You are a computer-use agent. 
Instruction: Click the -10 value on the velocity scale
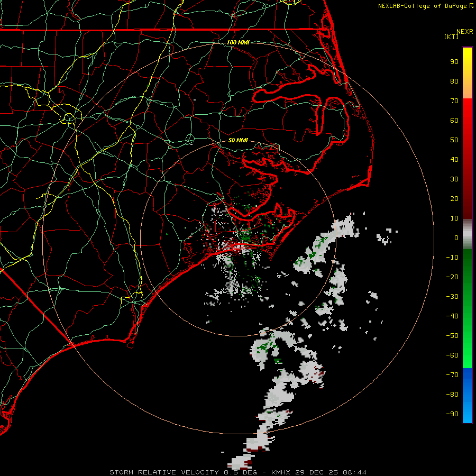(x=452, y=258)
